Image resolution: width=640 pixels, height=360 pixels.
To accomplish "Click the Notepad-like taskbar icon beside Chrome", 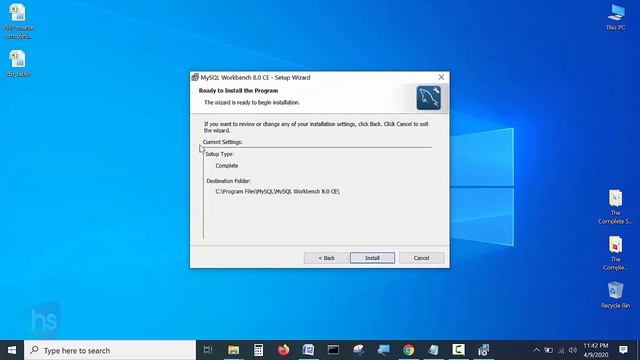I will coord(433,350).
